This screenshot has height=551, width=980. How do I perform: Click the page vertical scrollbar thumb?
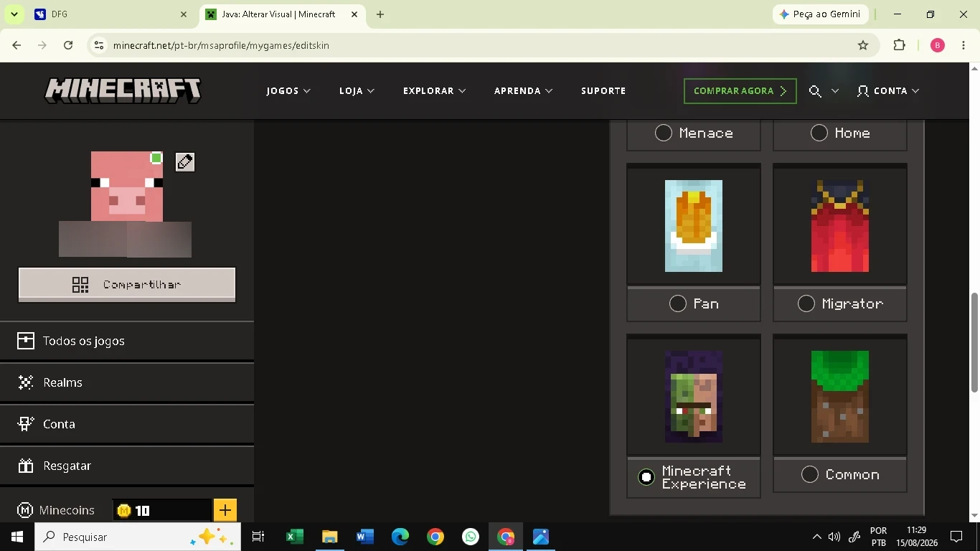click(974, 342)
